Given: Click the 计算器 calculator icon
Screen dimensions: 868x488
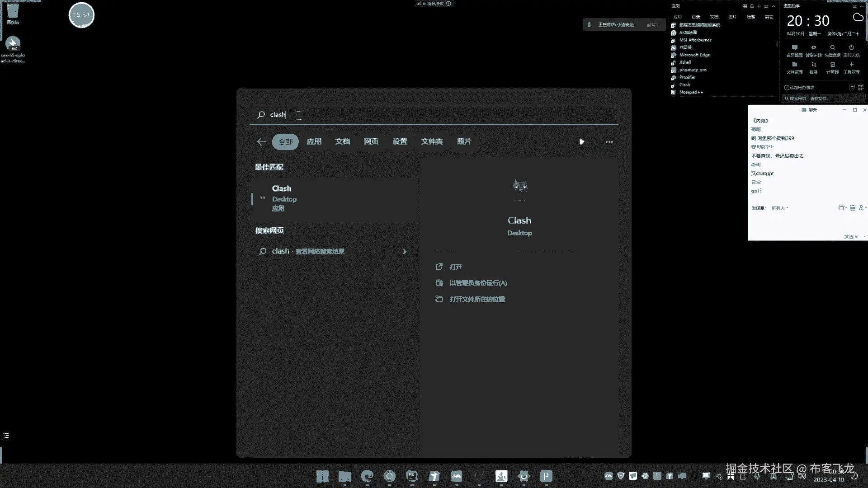Looking at the screenshot, I should (832, 65).
